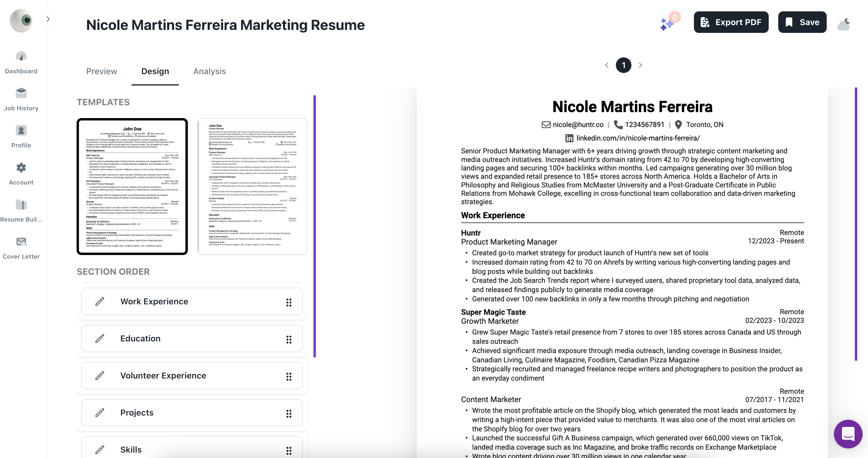Image resolution: width=868 pixels, height=458 pixels.
Task: Click the purple design panel scrollbar
Action: [314, 226]
